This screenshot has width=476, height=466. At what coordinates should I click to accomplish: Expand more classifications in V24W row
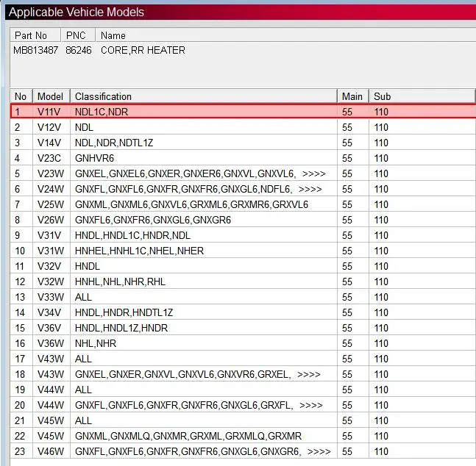[x=310, y=190]
